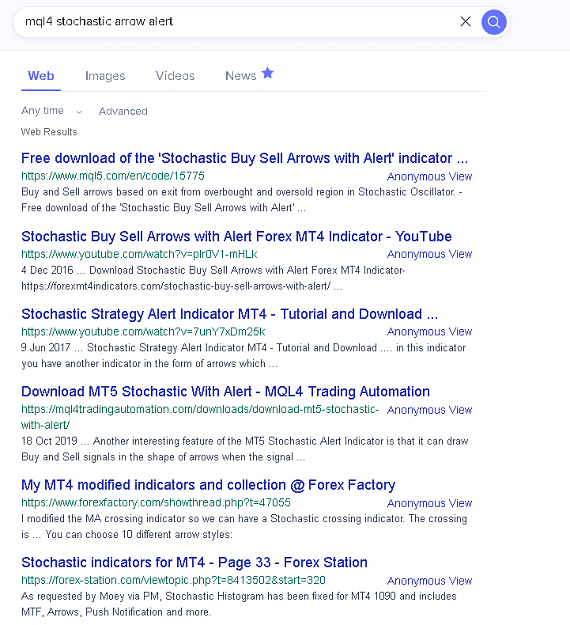The image size is (570, 625).
Task: Open Anonymous View for the mql4tradingautomation result
Action: [429, 410]
